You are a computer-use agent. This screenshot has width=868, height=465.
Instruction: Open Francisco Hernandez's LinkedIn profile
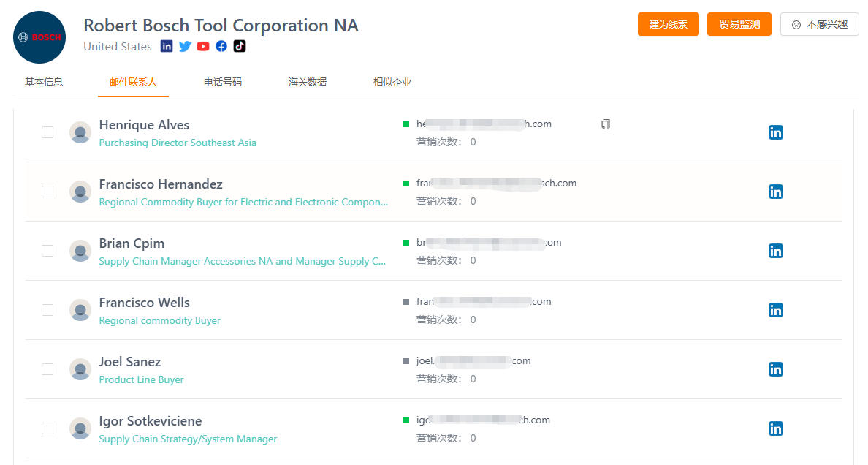pyautogui.click(x=775, y=192)
